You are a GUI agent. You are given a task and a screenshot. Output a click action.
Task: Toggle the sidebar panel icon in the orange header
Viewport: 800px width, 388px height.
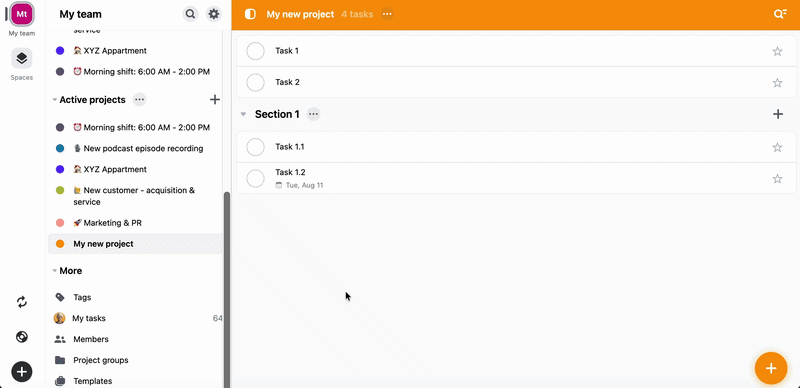[x=250, y=14]
